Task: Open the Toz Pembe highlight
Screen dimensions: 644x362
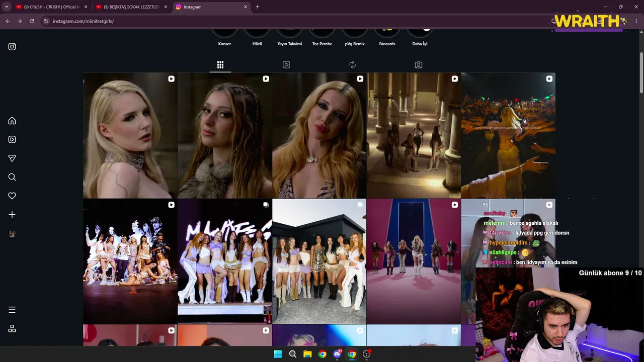Action: coord(322,38)
